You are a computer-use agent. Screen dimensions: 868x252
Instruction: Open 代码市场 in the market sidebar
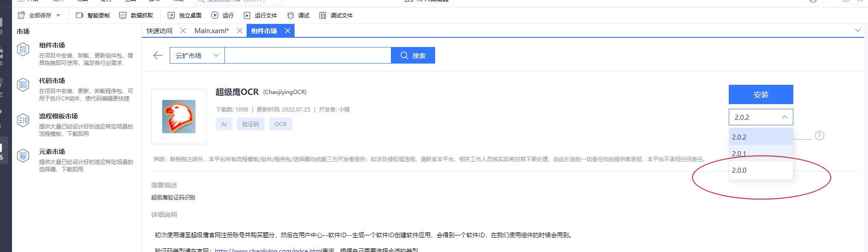(x=52, y=81)
